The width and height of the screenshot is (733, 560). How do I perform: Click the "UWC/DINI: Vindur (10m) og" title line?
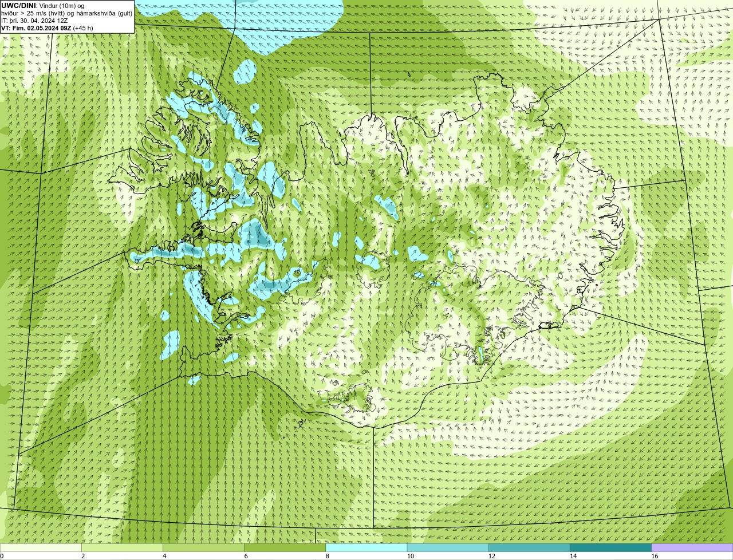click(43, 6)
